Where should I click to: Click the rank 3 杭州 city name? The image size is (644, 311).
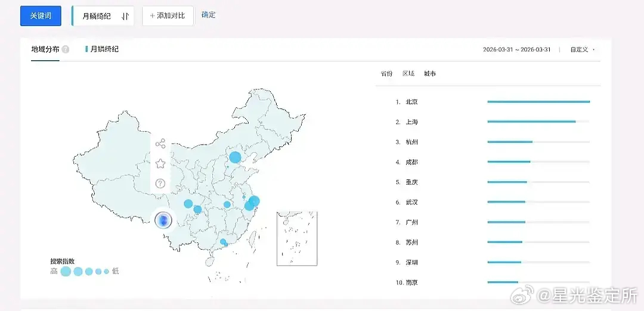[411, 142]
